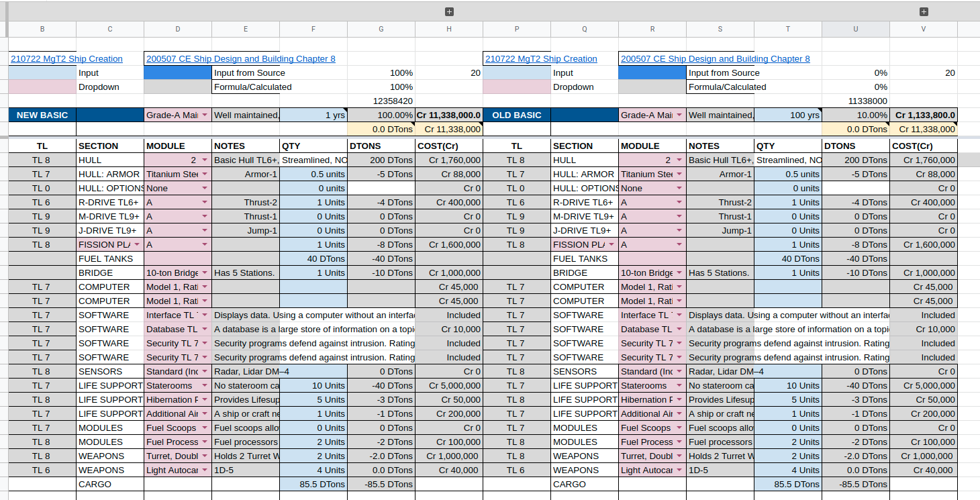Open right Turret, Double weapons dropdown
Image resolution: width=980 pixels, height=500 pixels.
coord(679,456)
